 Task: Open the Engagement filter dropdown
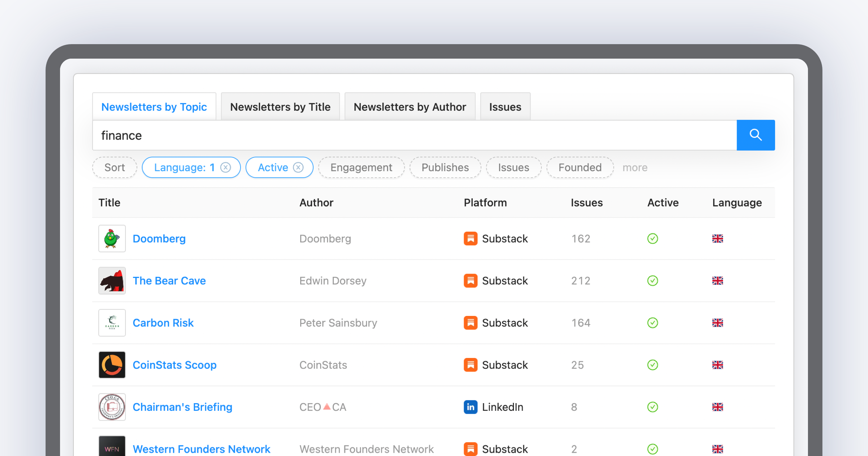361,168
